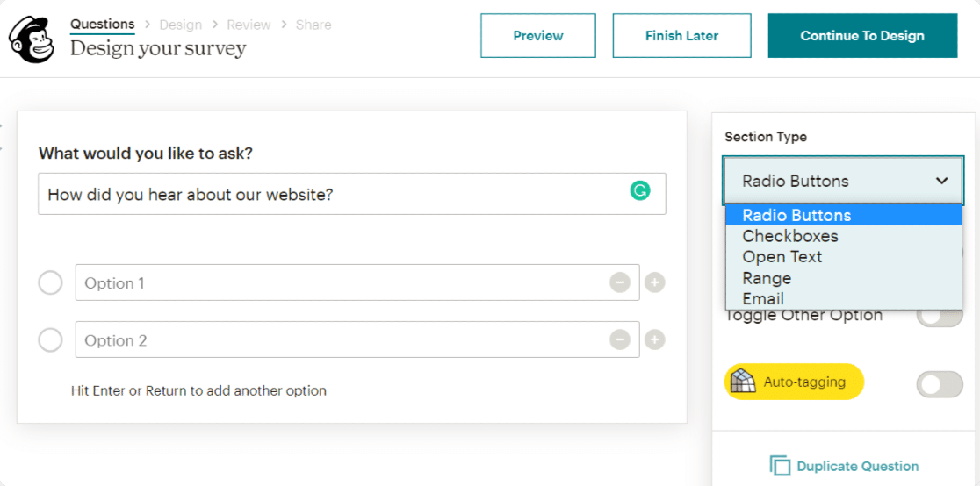Click into the Option 1 text field
980x486 pixels.
pos(357,282)
